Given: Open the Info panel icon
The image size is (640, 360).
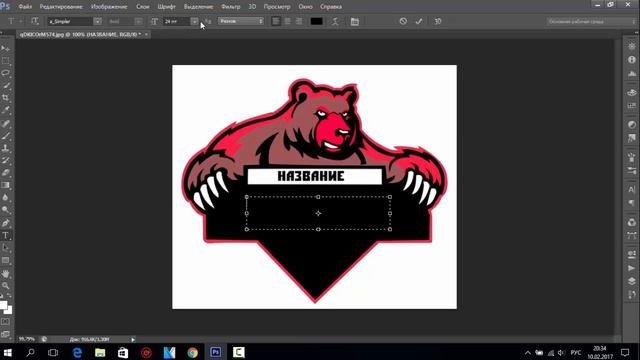Looking at the screenshot, I should click(x=632, y=60).
